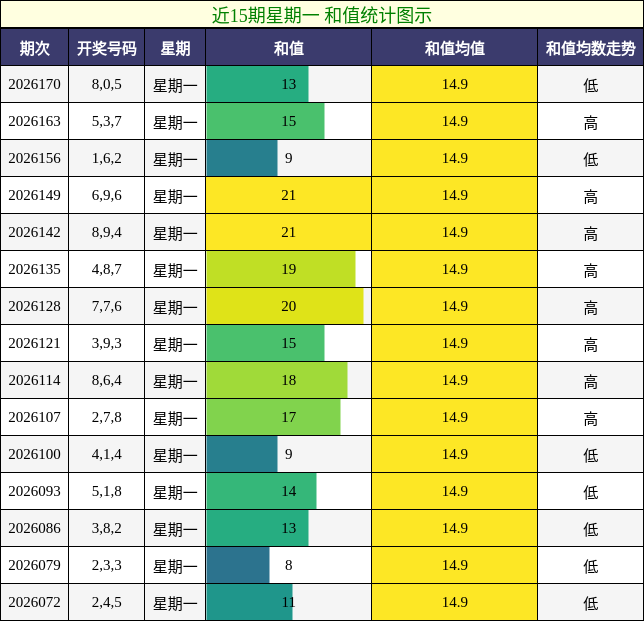
Task: Click the 和值 column header
Action: (289, 48)
